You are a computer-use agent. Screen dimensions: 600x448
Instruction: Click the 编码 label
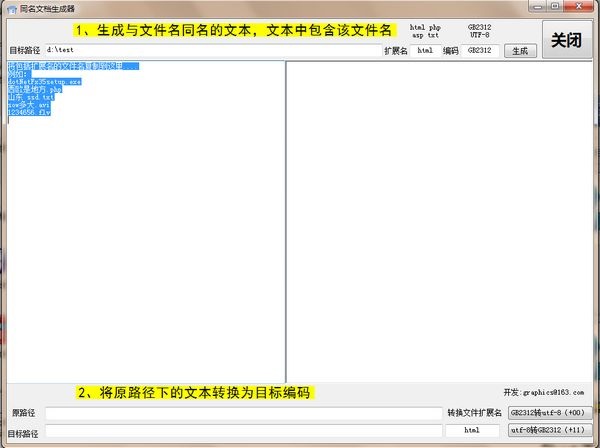(x=451, y=51)
